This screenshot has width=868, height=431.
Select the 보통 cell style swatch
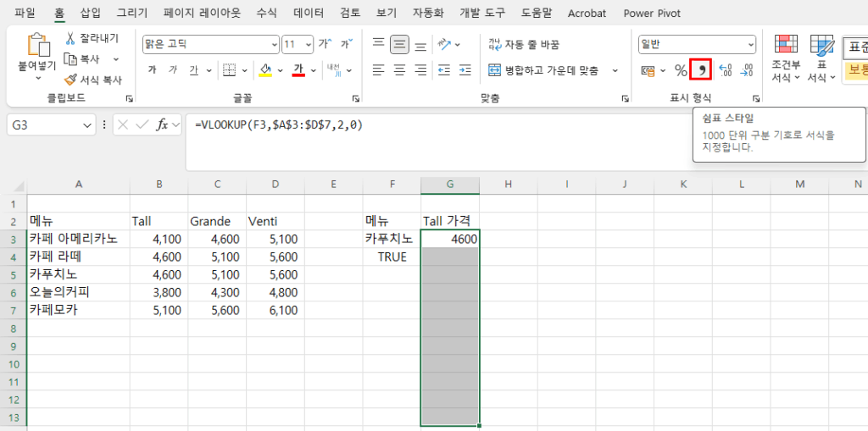855,71
